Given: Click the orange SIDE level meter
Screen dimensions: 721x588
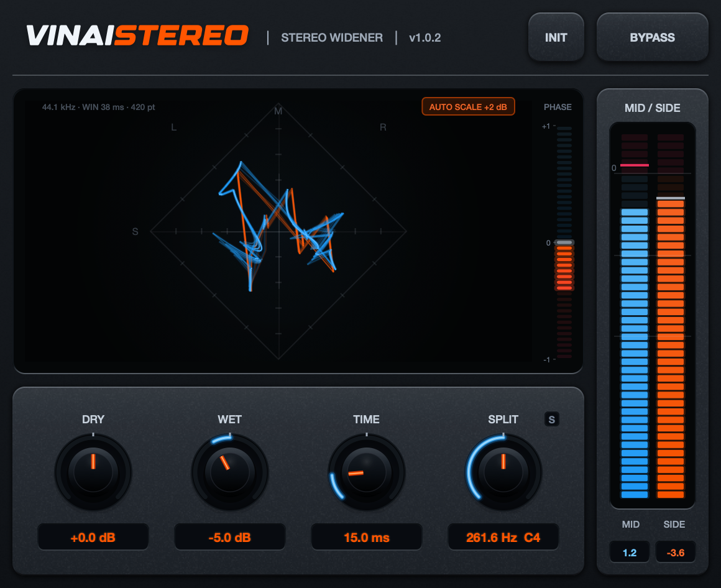Looking at the screenshot, I should (x=671, y=316).
